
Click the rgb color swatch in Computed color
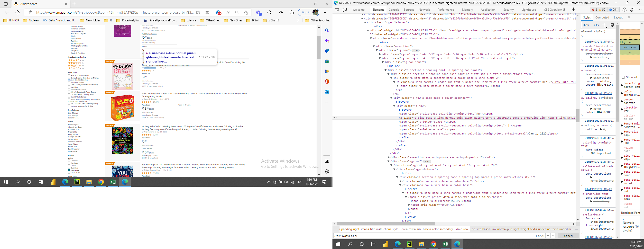[625, 95]
